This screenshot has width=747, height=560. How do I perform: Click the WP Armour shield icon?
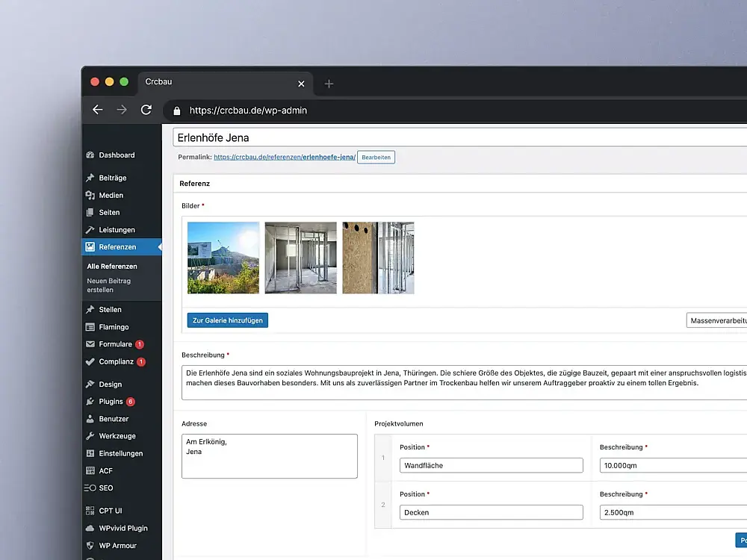90,545
